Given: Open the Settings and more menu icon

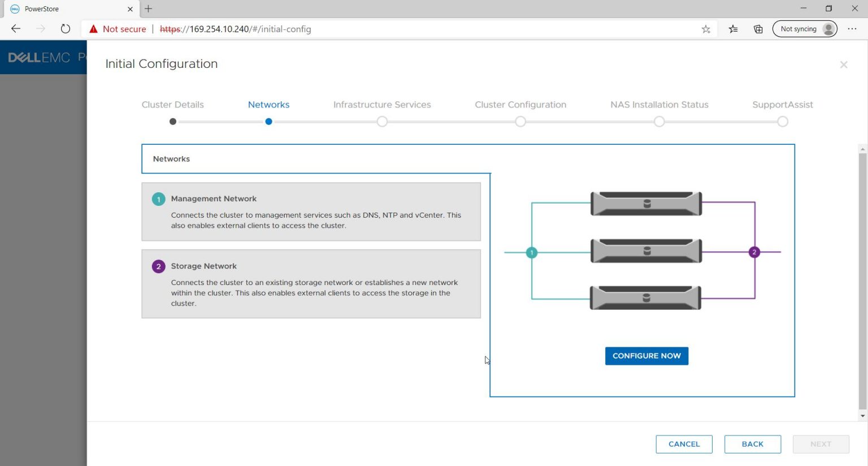Looking at the screenshot, I should (x=852, y=28).
